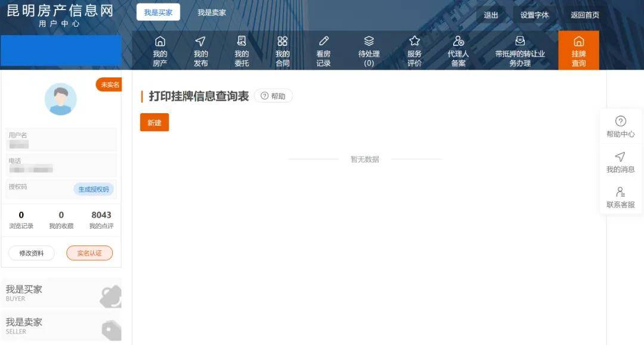
Task: Open 设置字体 option
Action: (x=534, y=15)
